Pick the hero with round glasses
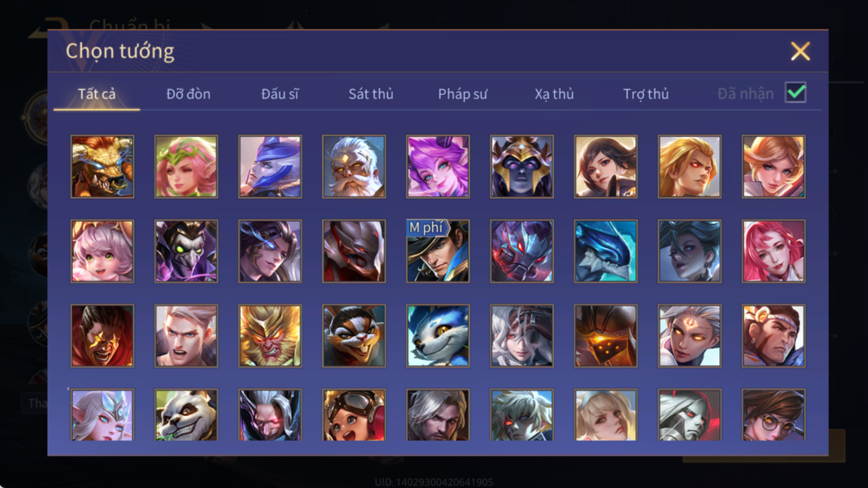 [x=773, y=415]
